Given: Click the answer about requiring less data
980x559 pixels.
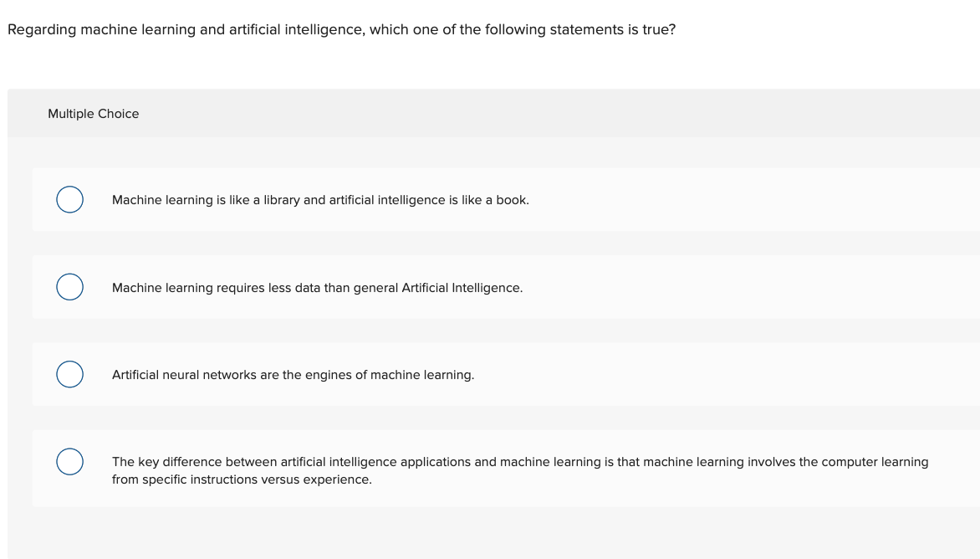Looking at the screenshot, I should click(x=317, y=287).
